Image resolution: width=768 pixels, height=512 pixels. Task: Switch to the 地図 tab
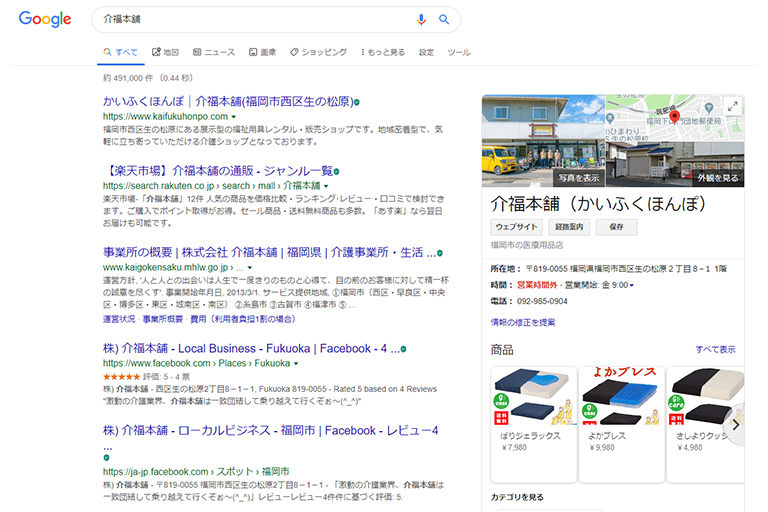point(166,52)
